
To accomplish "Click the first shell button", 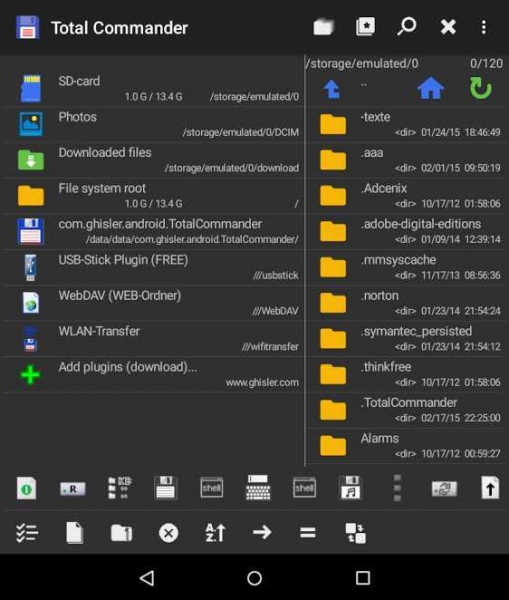I will click(212, 488).
